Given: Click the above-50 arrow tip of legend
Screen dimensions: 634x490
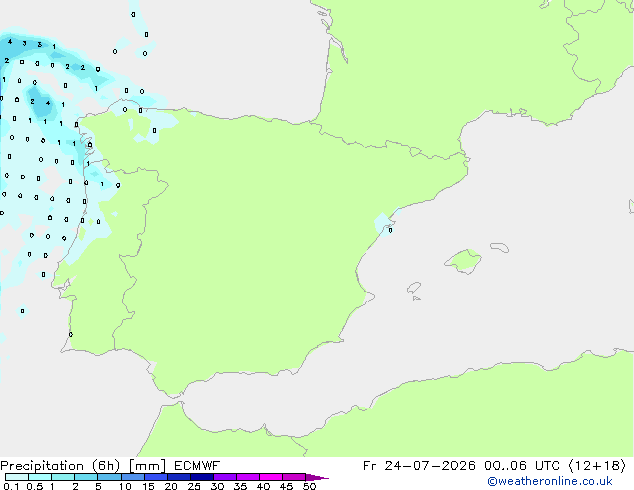Looking at the screenshot, I should coord(317,477).
